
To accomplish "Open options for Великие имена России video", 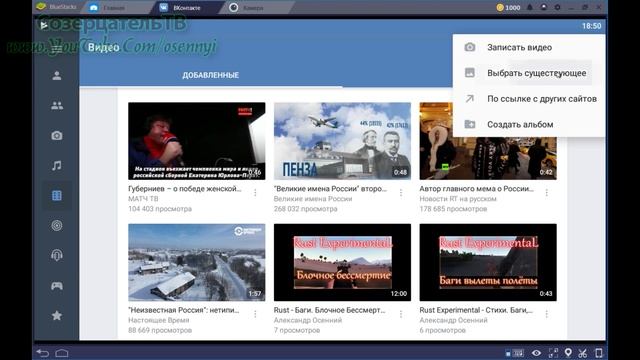I will click(401, 193).
